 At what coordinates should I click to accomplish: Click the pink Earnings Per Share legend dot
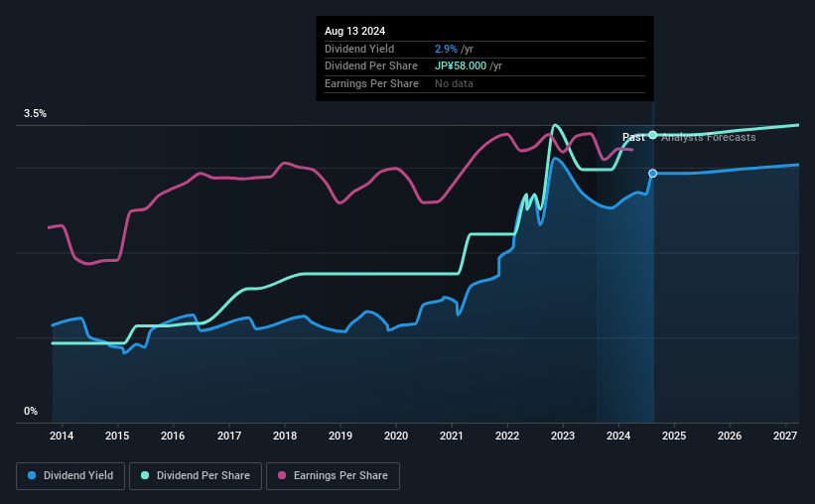coord(282,475)
